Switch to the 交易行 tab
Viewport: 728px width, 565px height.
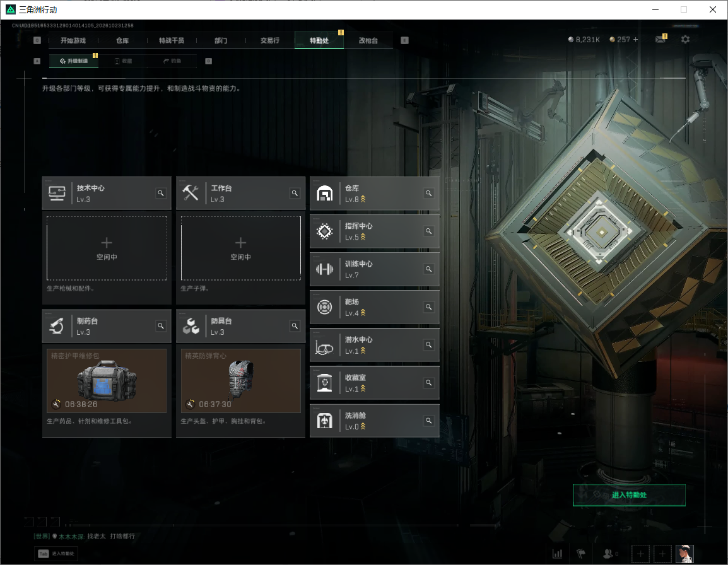tap(270, 40)
